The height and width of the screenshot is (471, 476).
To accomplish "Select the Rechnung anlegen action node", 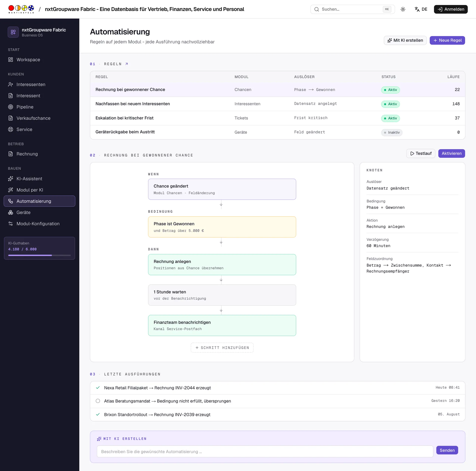I will (222, 265).
